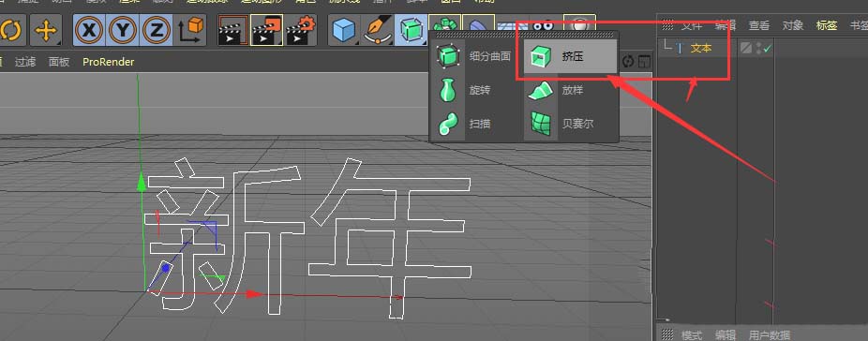Screen dimensions: 868x341
Task: Toggle the X axis lock
Action: pos(88,30)
